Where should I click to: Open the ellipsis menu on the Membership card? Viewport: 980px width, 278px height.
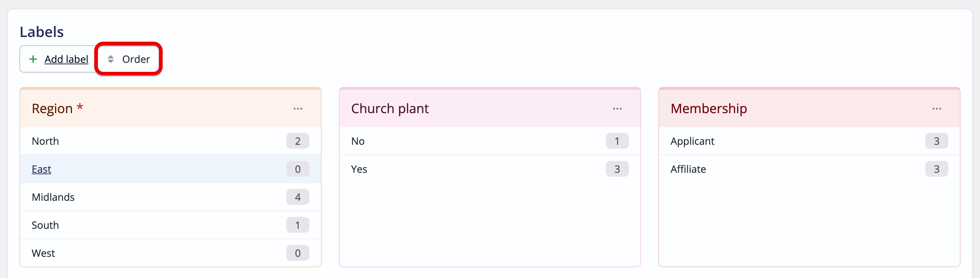coord(936,108)
